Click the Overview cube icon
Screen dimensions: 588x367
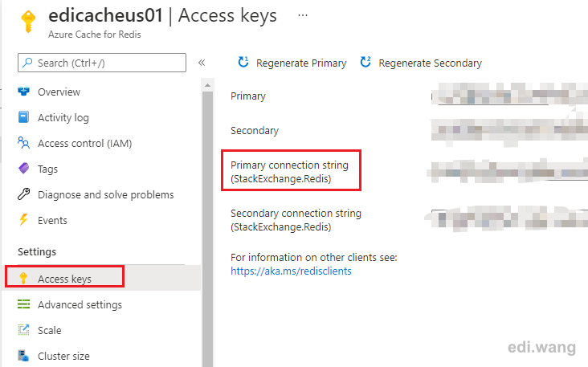pyautogui.click(x=23, y=92)
